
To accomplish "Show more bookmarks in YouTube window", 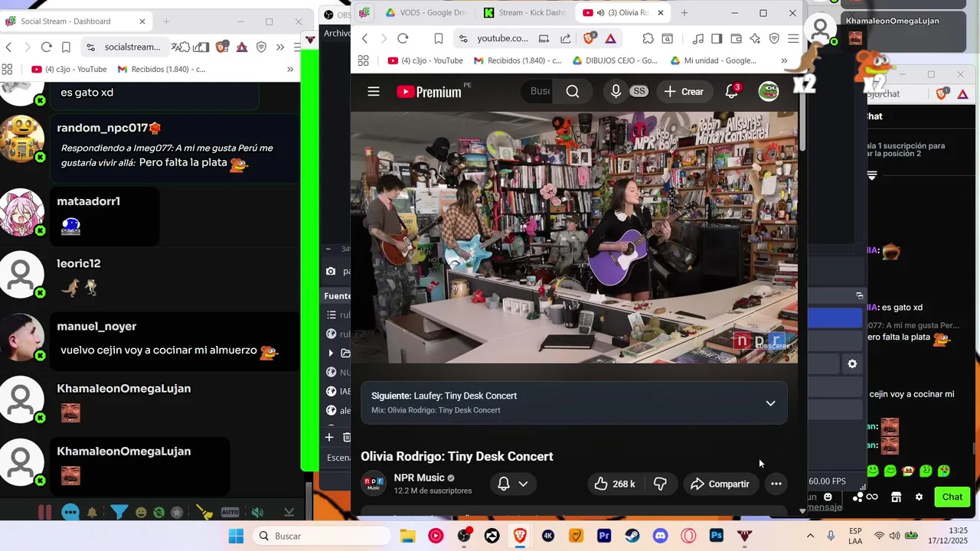I will pos(784,60).
